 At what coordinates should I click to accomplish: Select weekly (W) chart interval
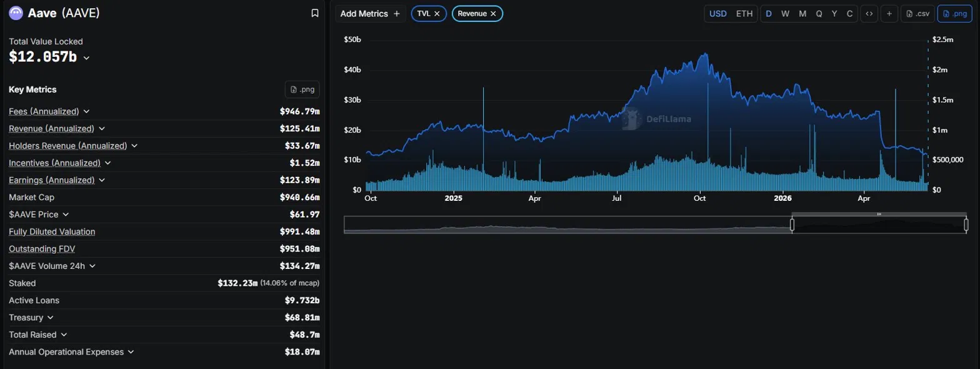point(786,13)
